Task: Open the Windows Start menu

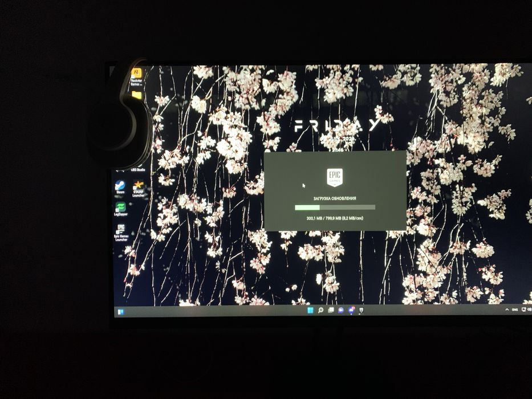Action: point(310,311)
